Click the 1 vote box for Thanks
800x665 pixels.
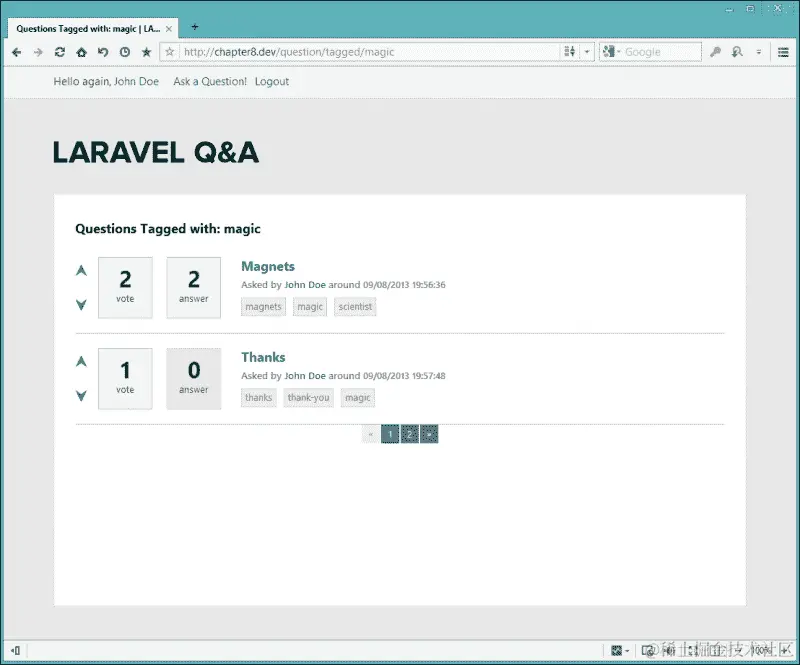[x=125, y=379]
